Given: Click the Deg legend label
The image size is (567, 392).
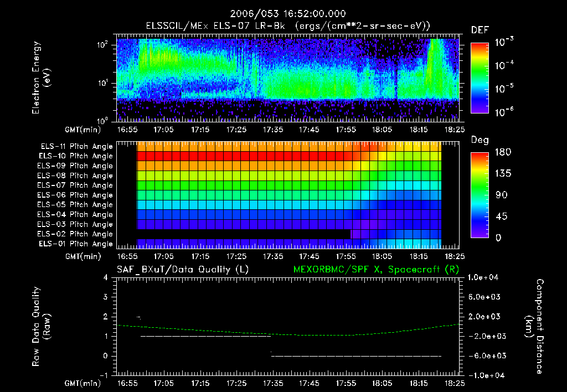Looking at the screenshot, I should point(480,140).
